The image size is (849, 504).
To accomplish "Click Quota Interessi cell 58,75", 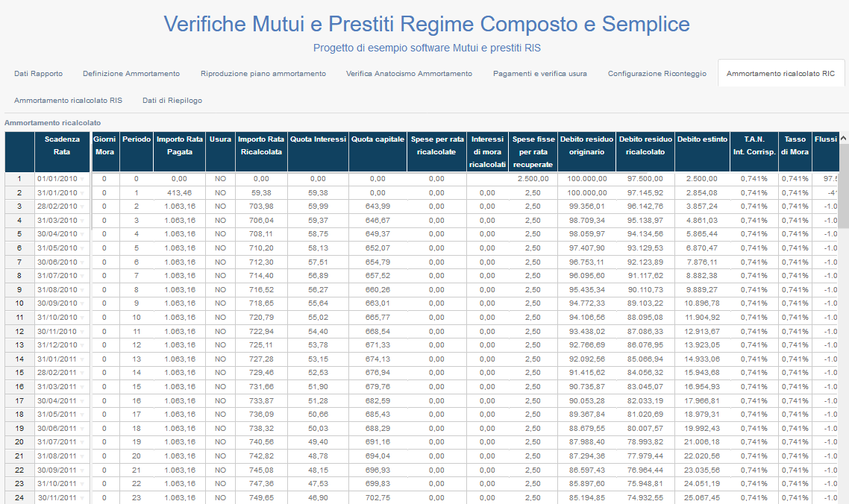I will 318,234.
